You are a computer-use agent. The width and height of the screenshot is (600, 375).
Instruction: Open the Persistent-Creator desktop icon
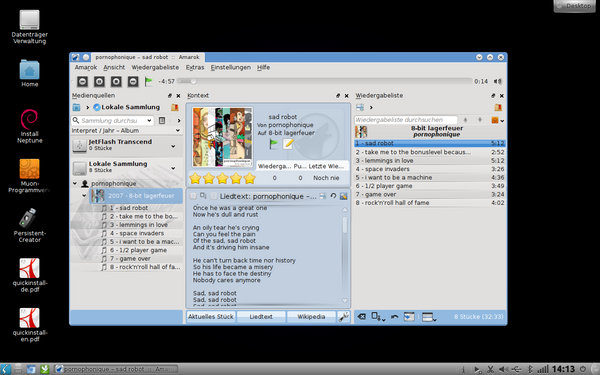pos(29,225)
